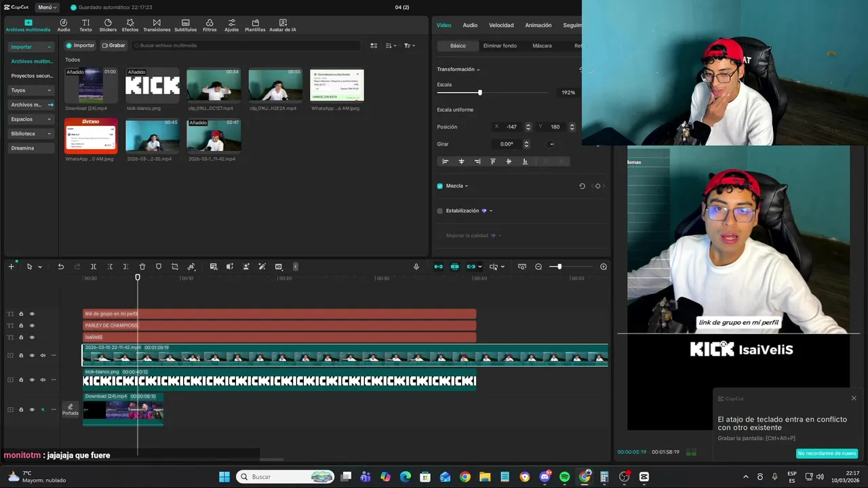Add keyframe diamond for Mezcla
The image size is (868, 488).
597,186
